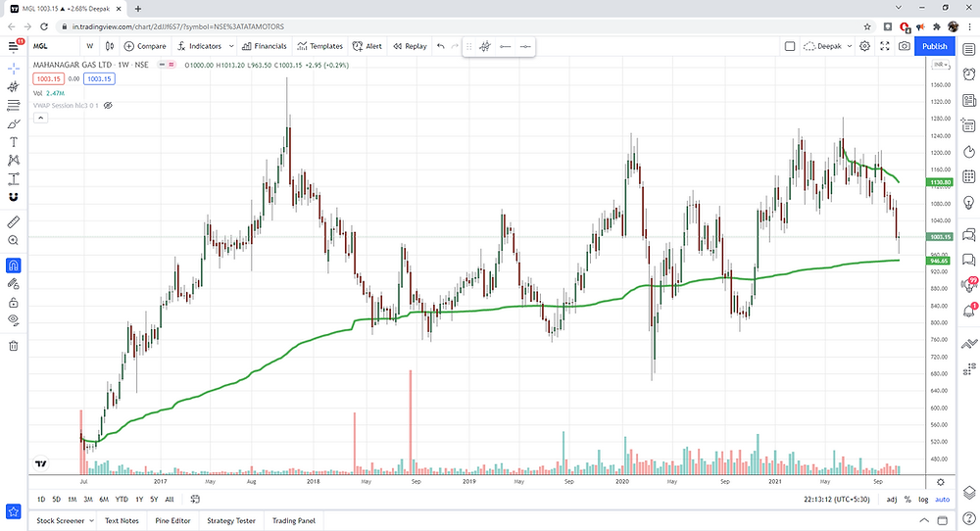This screenshot has height=531, width=980.
Task: Change the W timeframe interval
Action: point(90,46)
